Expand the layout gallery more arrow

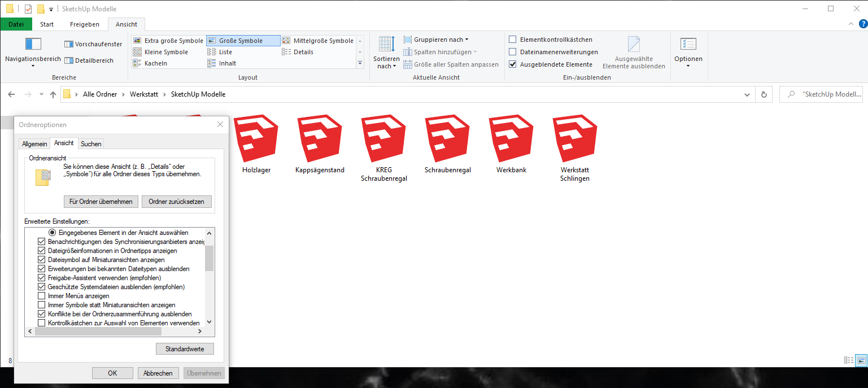[x=360, y=63]
